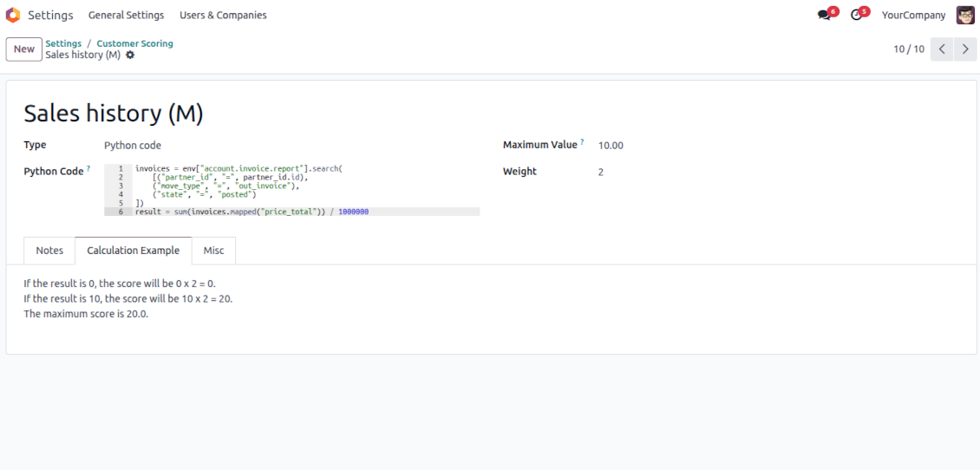Viewport: 980px width, 470px height.
Task: Create a New record
Action: tap(24, 49)
